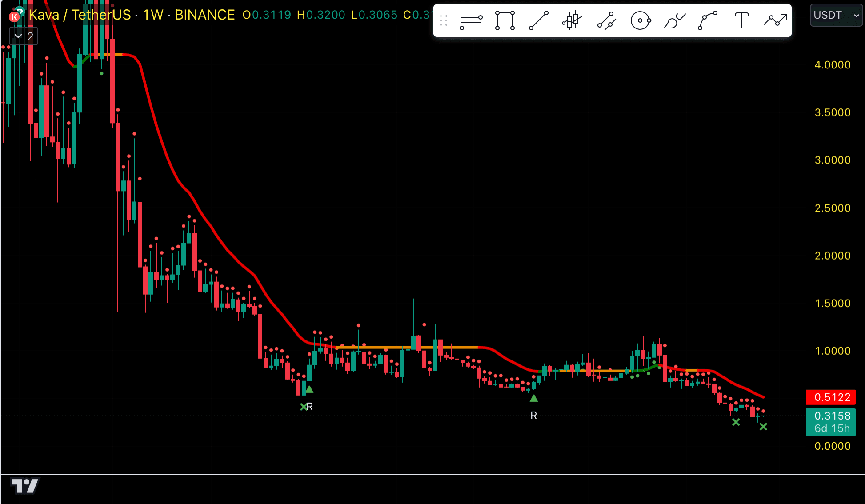Click the low price value L0.3065
The height and width of the screenshot is (504, 865).
pyautogui.click(x=374, y=15)
